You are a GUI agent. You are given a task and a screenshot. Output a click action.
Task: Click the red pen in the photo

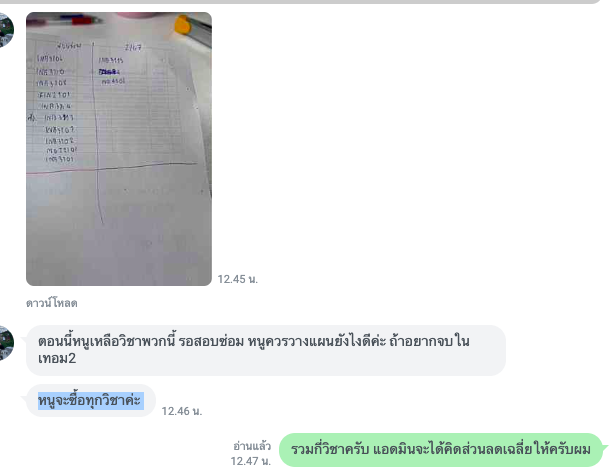(x=84, y=20)
